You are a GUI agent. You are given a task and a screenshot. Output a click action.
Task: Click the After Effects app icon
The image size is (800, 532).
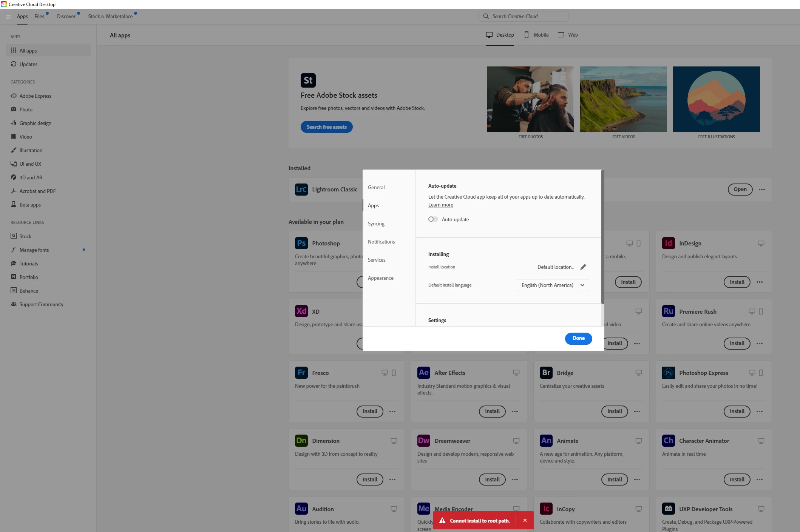tap(423, 373)
